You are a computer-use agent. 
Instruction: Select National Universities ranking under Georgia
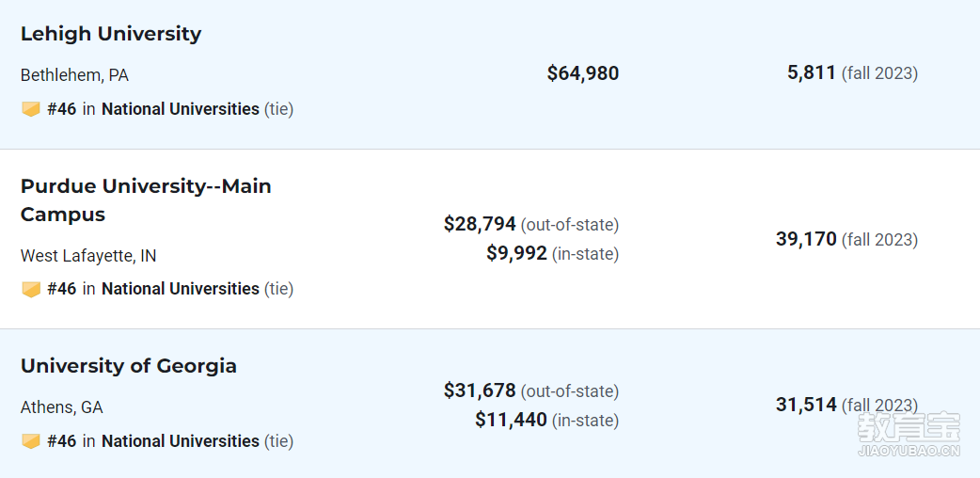[180, 441]
